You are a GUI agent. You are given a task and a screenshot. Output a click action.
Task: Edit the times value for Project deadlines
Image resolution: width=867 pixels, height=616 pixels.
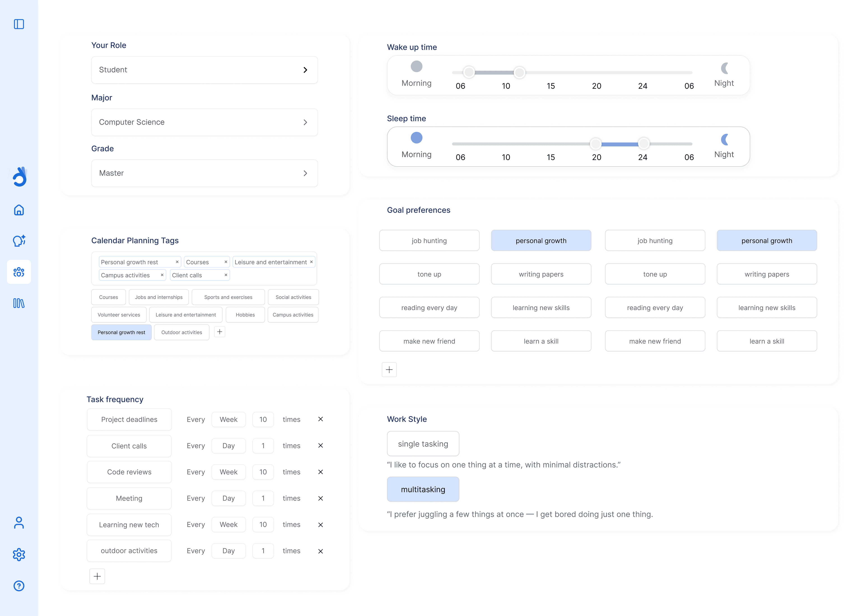tap(263, 419)
